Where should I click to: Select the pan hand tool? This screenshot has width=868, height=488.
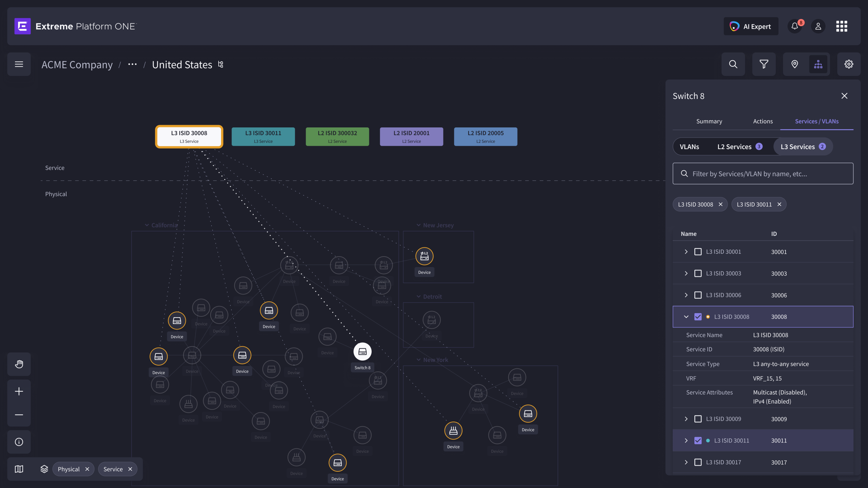point(19,364)
